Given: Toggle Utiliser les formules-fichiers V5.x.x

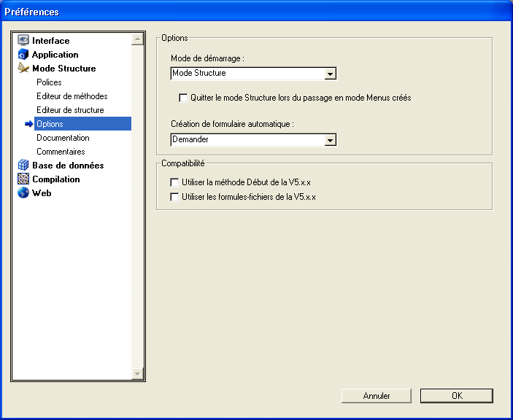Looking at the screenshot, I should tap(174, 197).
